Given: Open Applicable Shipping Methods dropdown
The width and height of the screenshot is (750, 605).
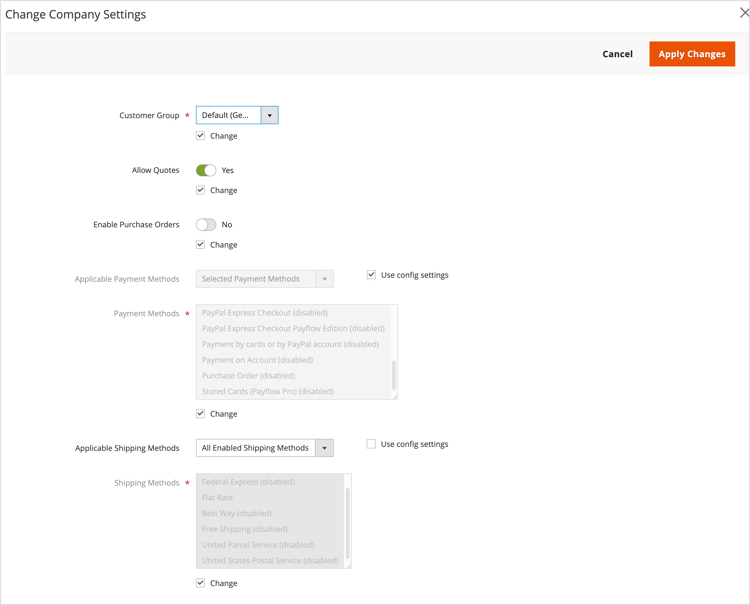Looking at the screenshot, I should coord(265,448).
